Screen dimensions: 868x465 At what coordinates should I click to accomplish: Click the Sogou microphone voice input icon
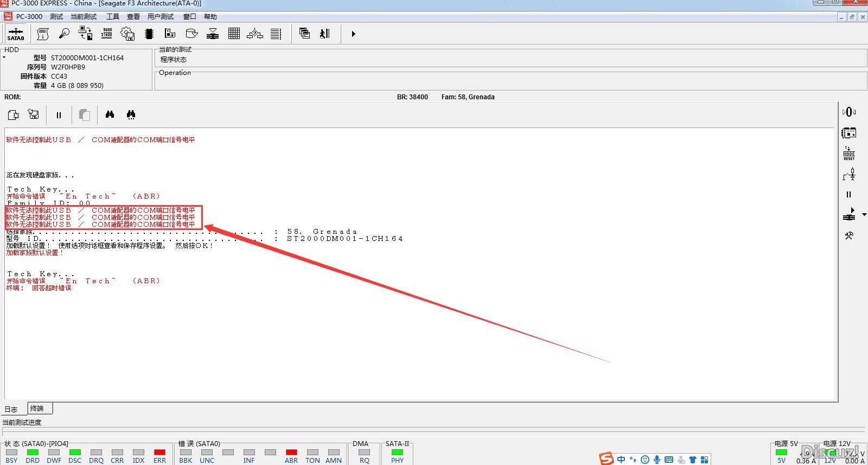[x=657, y=460]
